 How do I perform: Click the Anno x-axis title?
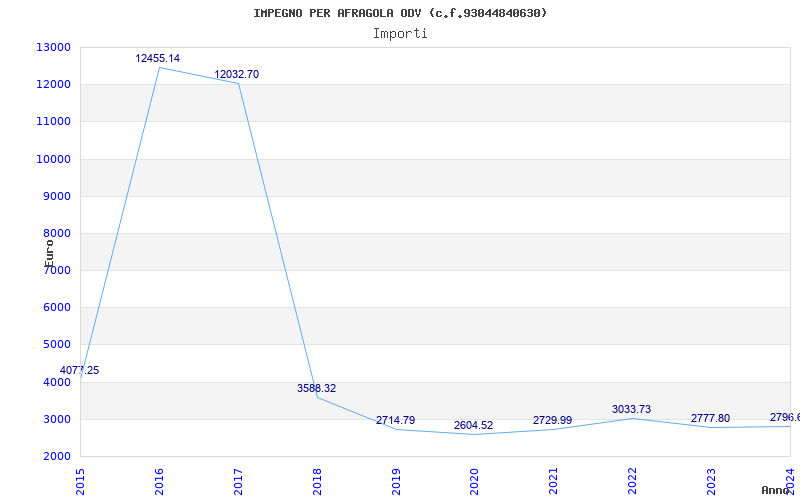point(775,490)
